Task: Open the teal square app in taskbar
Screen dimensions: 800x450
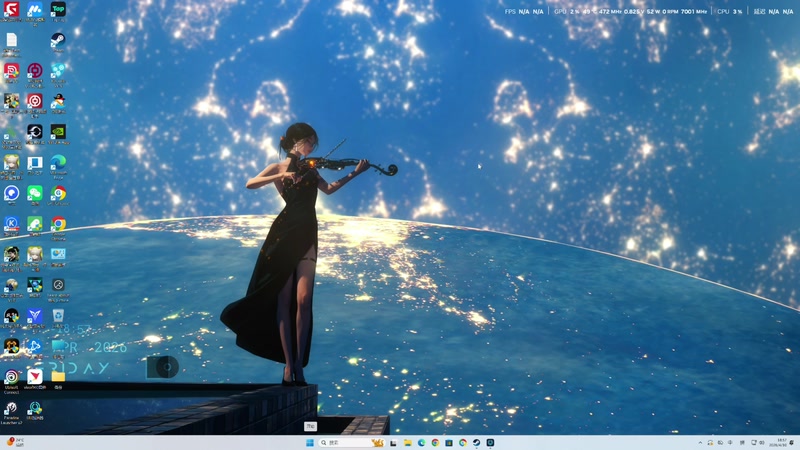Action: pos(490,442)
